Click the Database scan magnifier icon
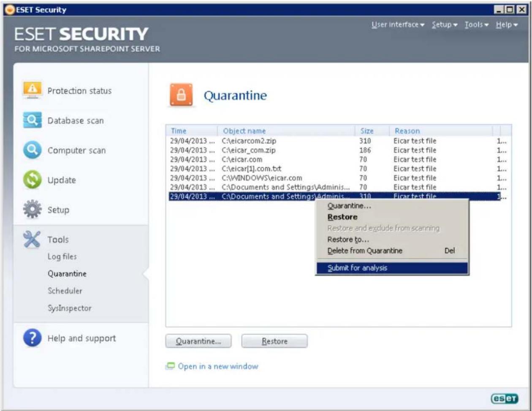 [x=32, y=120]
